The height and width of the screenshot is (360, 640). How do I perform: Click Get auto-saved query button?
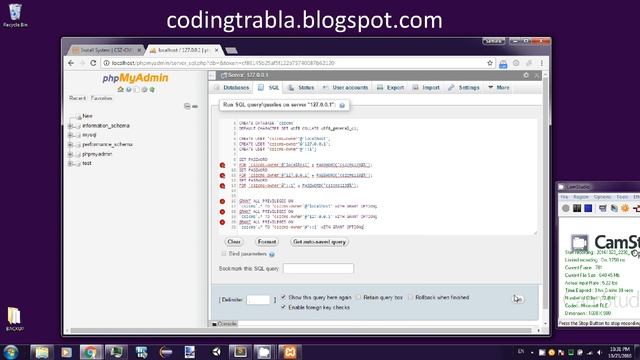pyautogui.click(x=320, y=242)
